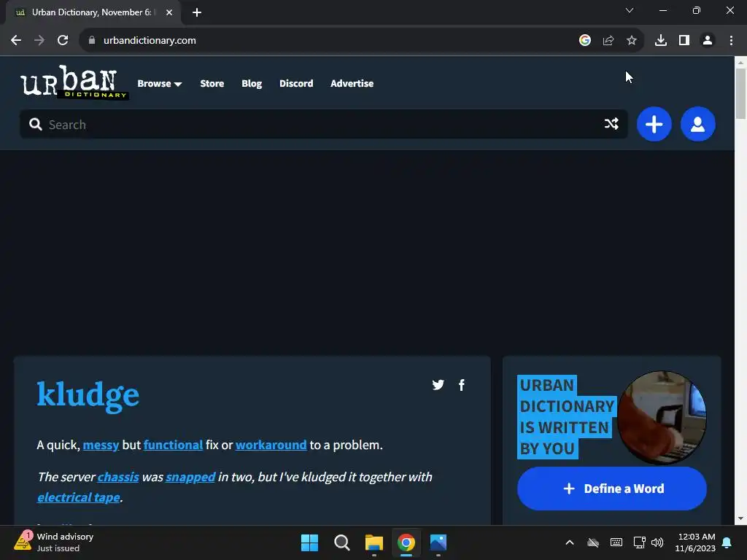
Task: Open the notifications bell icon
Action: pos(727,542)
